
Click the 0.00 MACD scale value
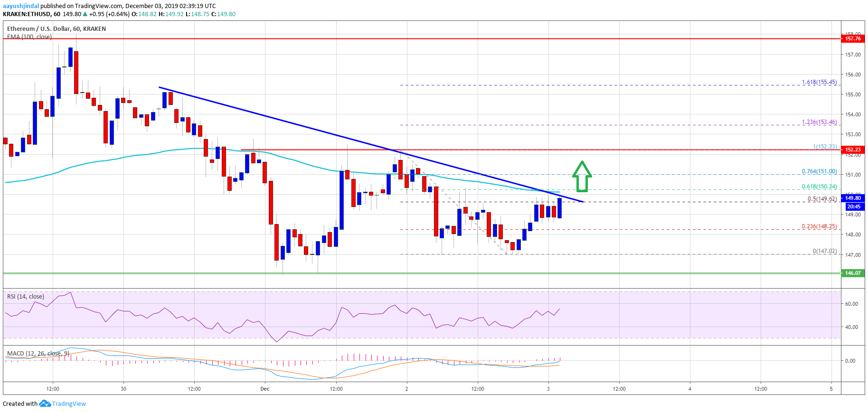[x=850, y=361]
